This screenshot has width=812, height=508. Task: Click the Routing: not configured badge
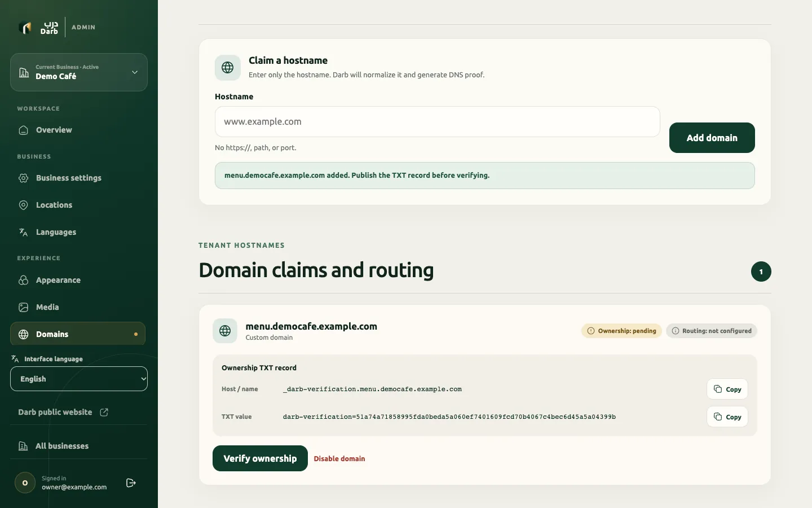[712, 331]
